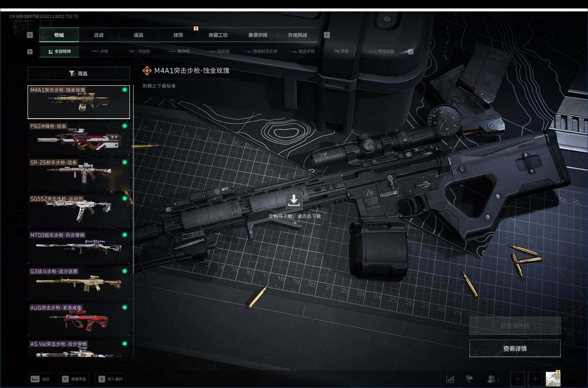Click the subtitle 荆棘之下藏秘事
Viewport: 588px width, 388px height.
(159, 86)
